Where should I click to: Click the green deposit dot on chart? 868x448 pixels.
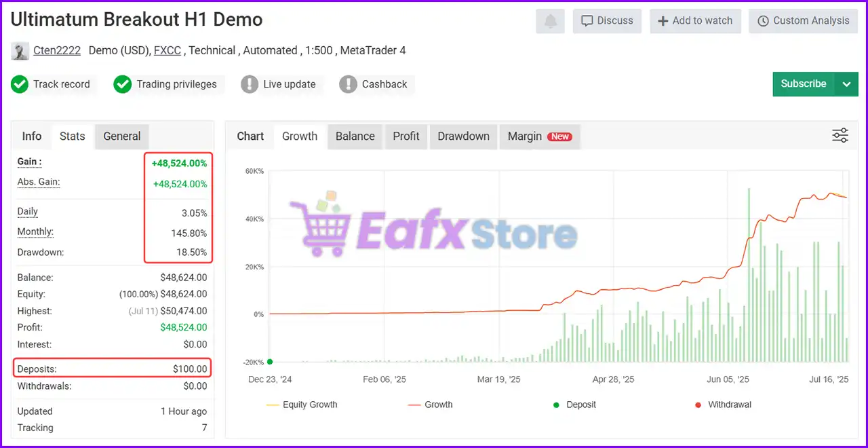(x=270, y=362)
